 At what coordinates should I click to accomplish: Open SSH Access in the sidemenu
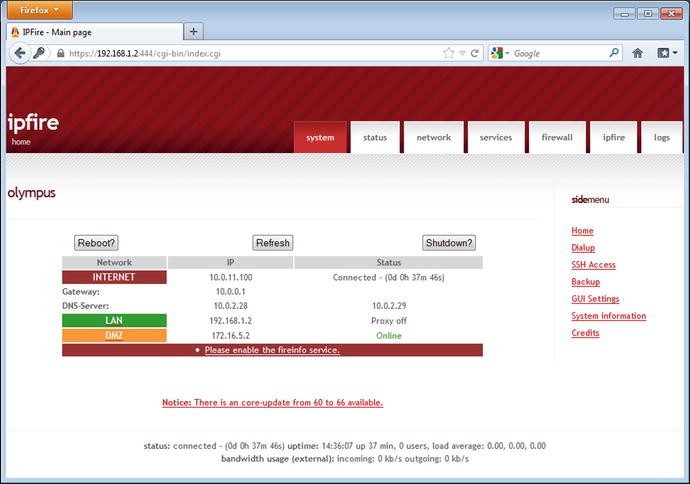click(x=593, y=265)
